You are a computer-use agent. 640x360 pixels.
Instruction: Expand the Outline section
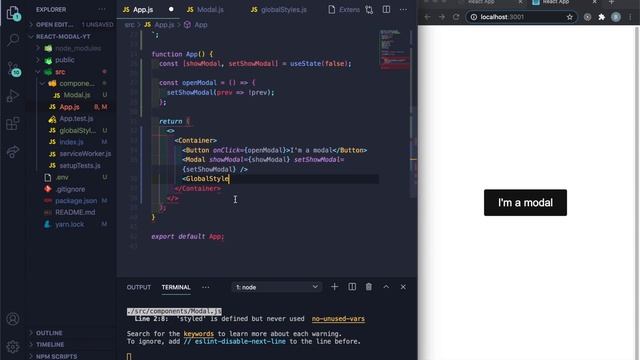pos(72,333)
